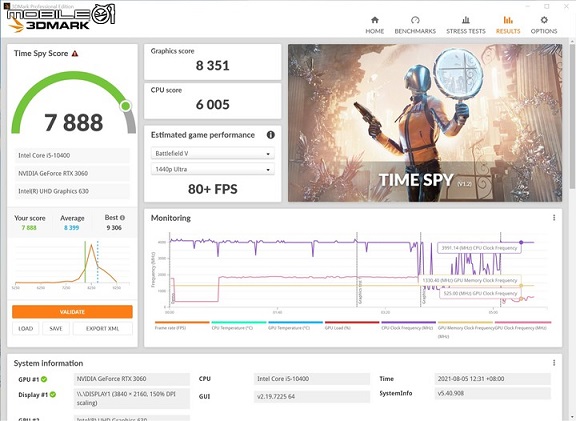Click the GPU Memory Clock Frequency tooltip
Screen dimensions: 576x421
tap(469, 280)
